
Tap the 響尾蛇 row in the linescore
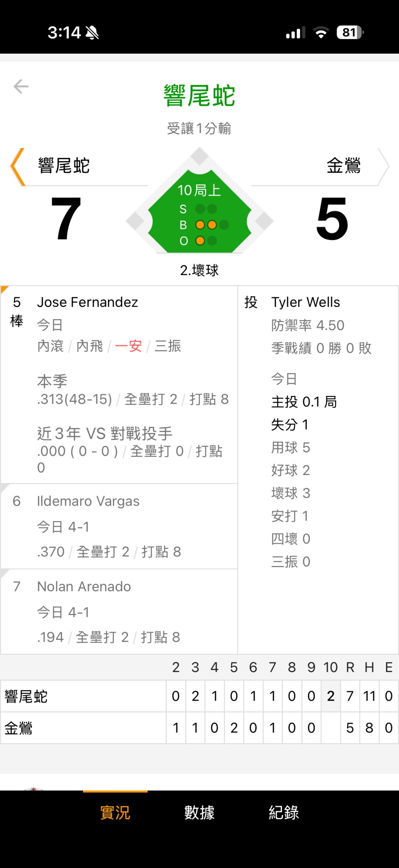(27, 696)
